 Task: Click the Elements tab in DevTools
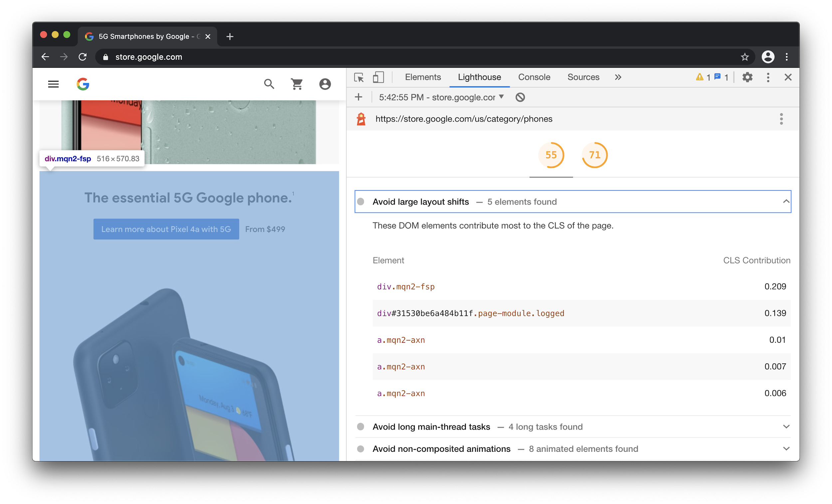[423, 76]
